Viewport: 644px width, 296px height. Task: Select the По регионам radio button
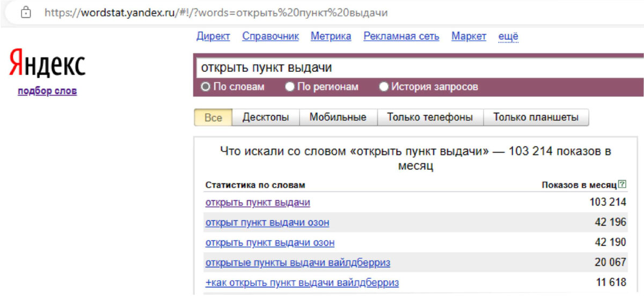click(x=290, y=86)
